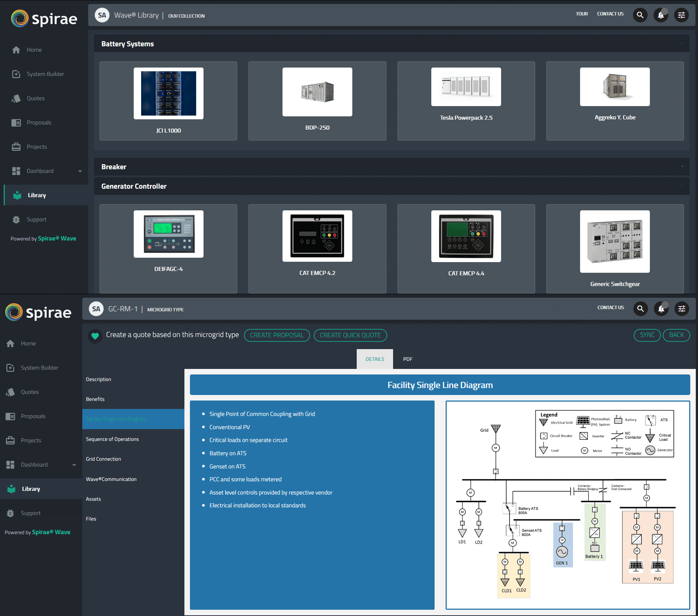698x616 pixels.
Task: Click the SA avatar beside the Wave Library title
Action: click(102, 15)
